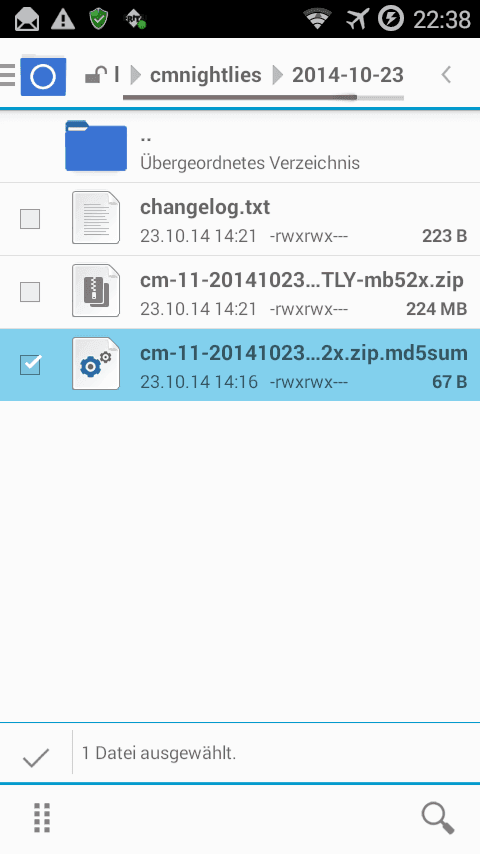Tap the md5sum gear file icon

(x=96, y=363)
